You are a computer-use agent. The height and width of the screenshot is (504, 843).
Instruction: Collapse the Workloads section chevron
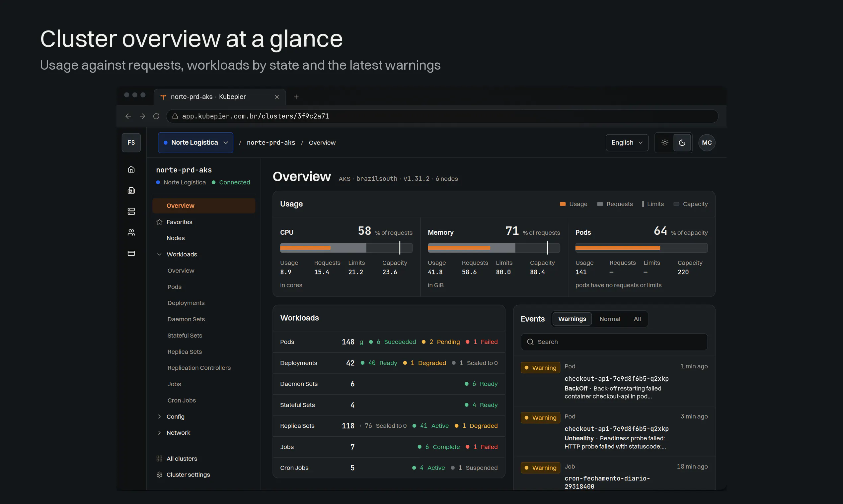pos(159,254)
